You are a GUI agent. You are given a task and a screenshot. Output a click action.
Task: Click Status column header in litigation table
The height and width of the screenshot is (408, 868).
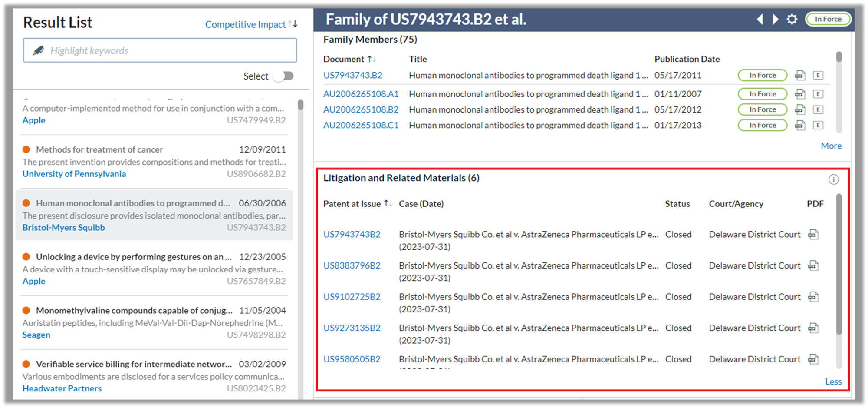click(677, 204)
